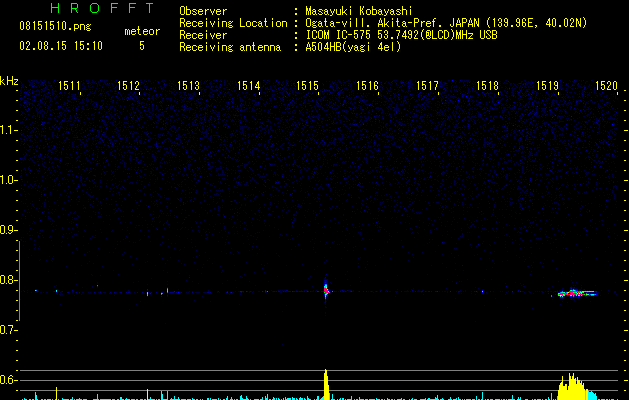
Task: Select the Ogata-vill. Akita-Pref. JAPAN location text
Action: pyautogui.click(x=446, y=23)
